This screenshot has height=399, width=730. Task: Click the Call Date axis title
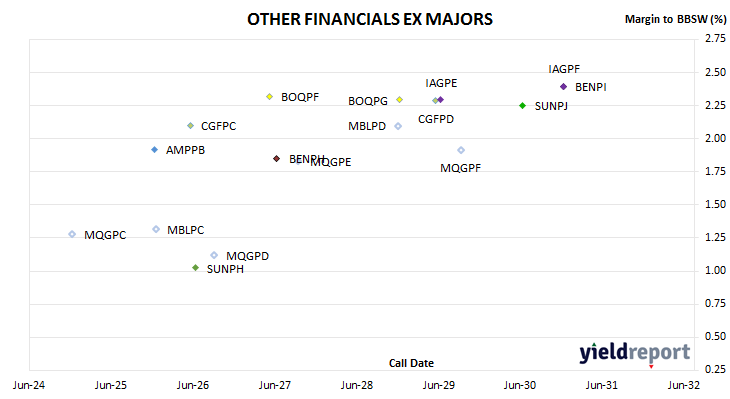tap(411, 363)
